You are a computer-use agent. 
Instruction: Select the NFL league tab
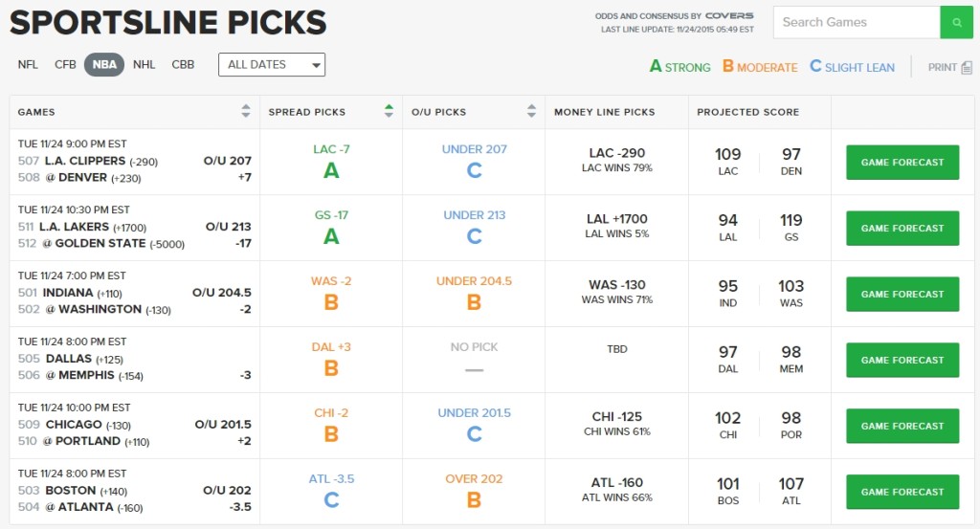click(x=28, y=65)
